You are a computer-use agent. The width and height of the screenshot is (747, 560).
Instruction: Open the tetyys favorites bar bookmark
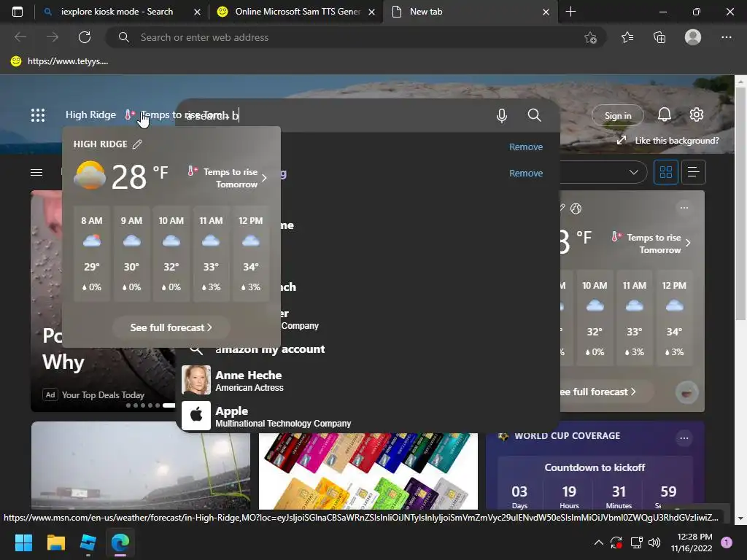[x=60, y=61]
